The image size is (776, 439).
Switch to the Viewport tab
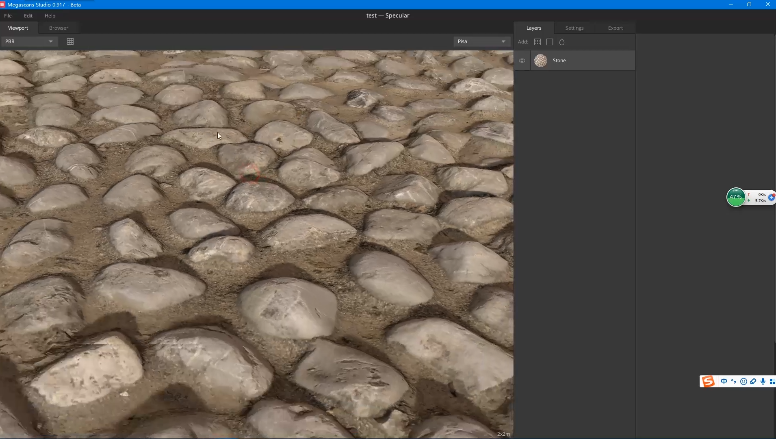tap(18, 28)
